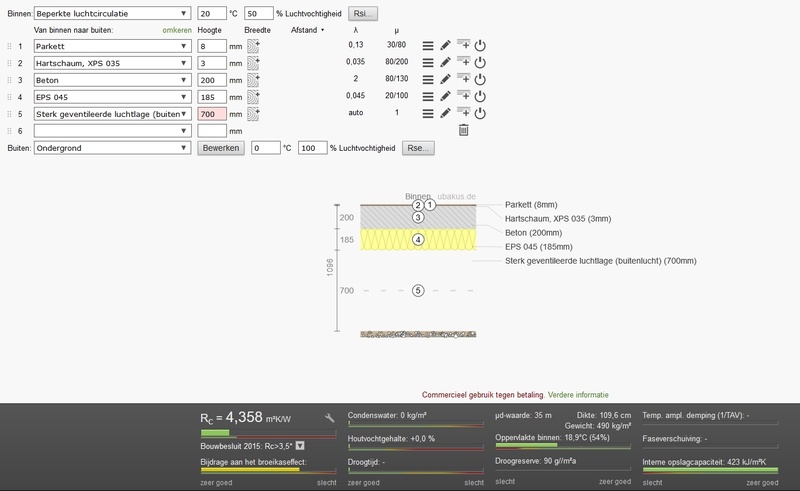
Task: Insert a layer below EPS 045
Action: coord(463,95)
